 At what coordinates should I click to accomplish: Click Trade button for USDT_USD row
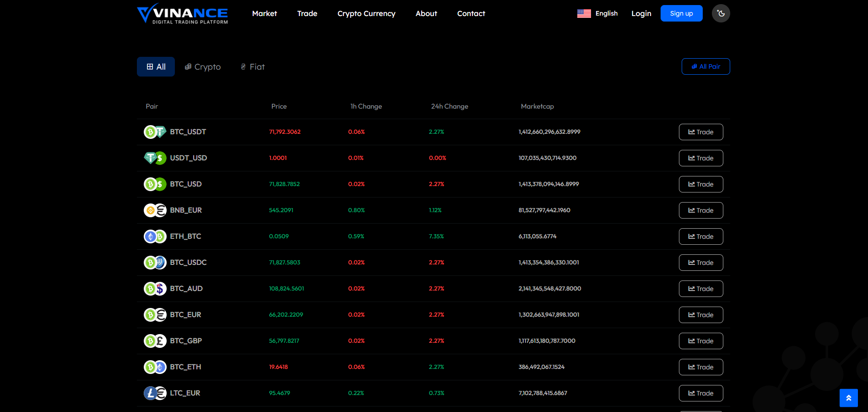700,158
